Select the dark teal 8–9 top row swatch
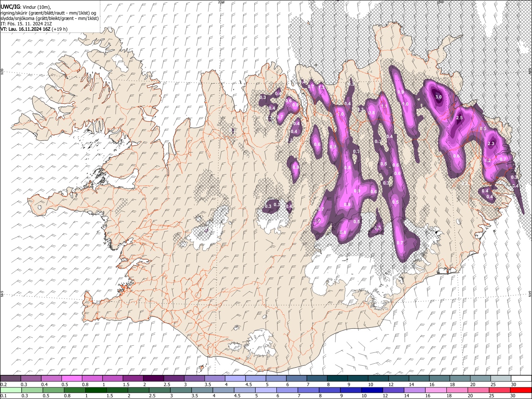Image resolution: width=532 pixels, height=399 pixels. tap(337, 378)
